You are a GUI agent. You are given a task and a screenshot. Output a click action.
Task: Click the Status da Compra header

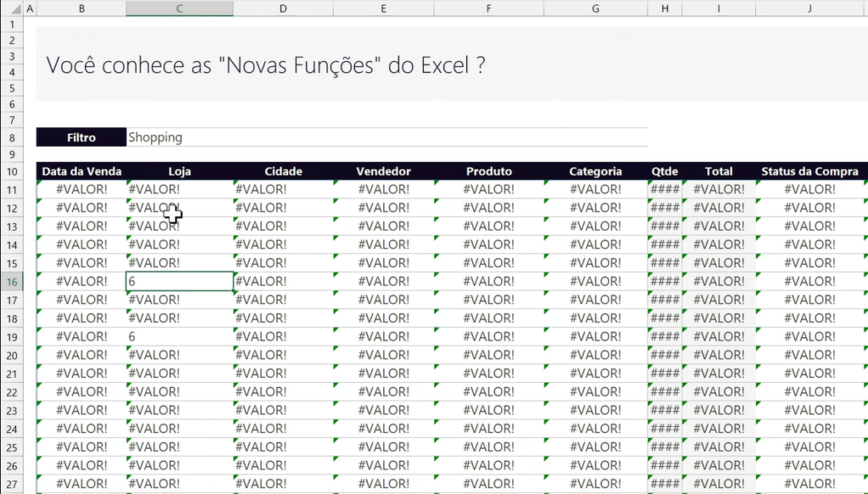point(810,171)
